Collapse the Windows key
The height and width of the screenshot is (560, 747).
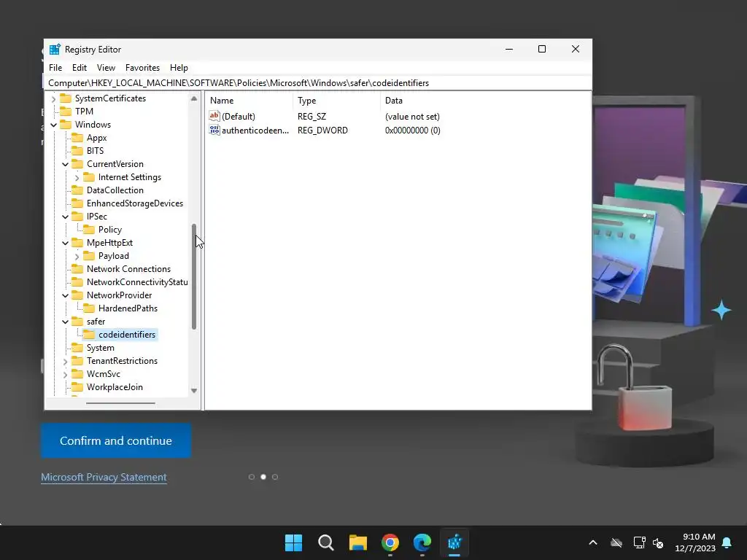53,125
